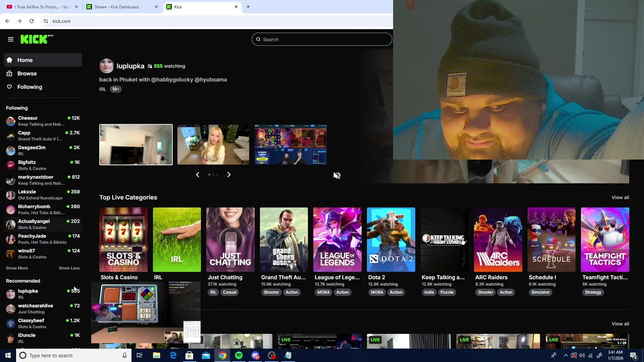Open the Following page in the sidebar
This screenshot has width=644, height=362.
(x=43, y=87)
